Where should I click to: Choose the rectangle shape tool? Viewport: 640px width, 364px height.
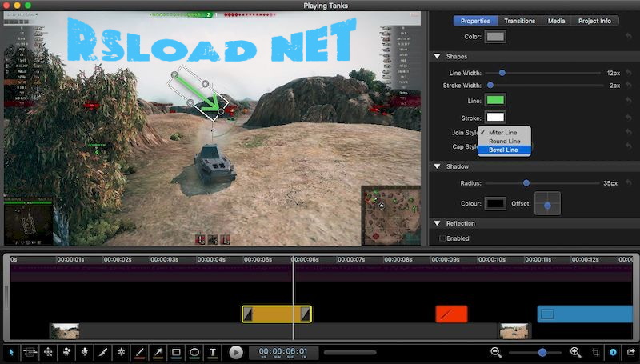point(176,352)
